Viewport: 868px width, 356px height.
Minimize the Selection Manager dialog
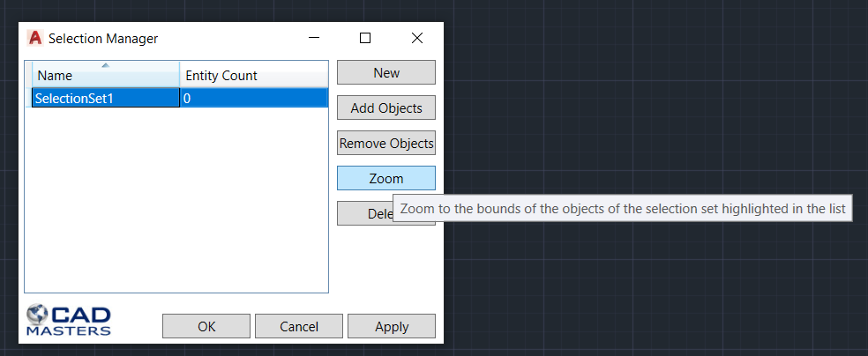315,39
